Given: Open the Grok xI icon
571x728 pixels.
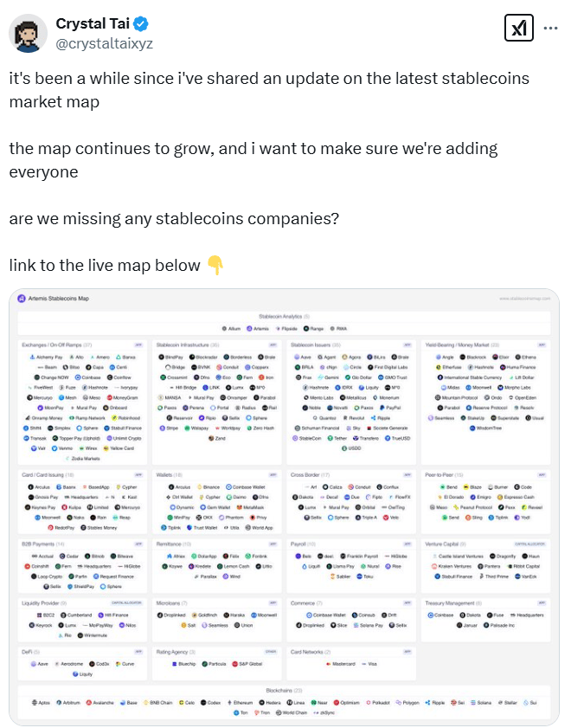Looking at the screenshot, I should 518,29.
